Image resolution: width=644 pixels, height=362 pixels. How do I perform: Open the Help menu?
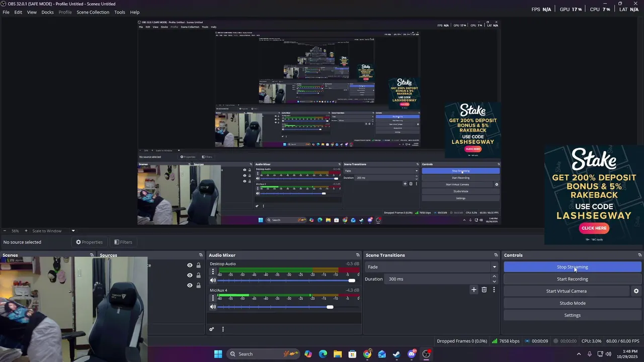coord(135,12)
